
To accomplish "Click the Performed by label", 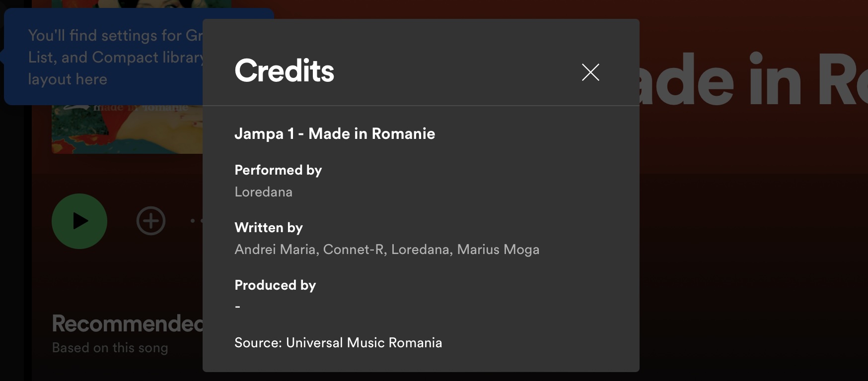I will 278,170.
